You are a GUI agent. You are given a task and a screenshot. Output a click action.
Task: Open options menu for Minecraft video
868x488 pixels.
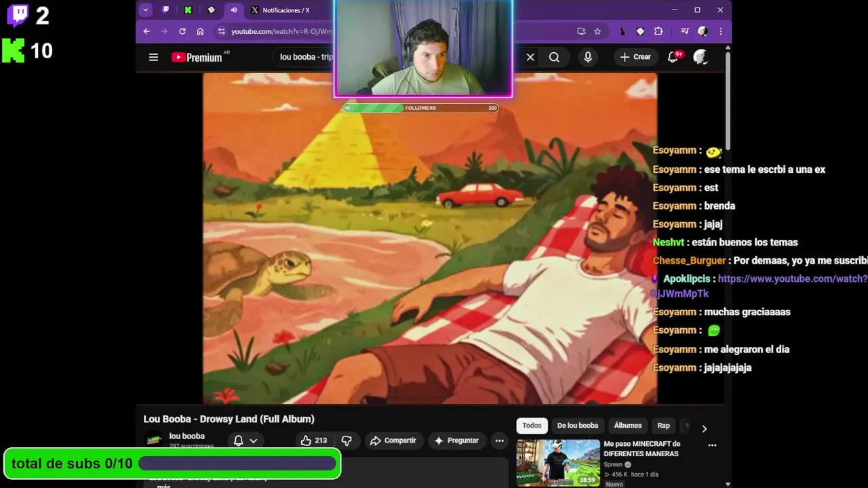[x=712, y=445]
